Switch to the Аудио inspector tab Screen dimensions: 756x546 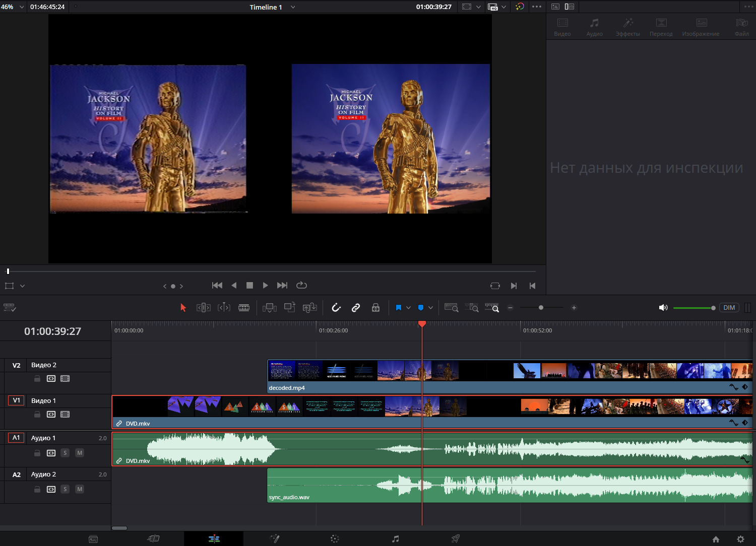pos(594,26)
